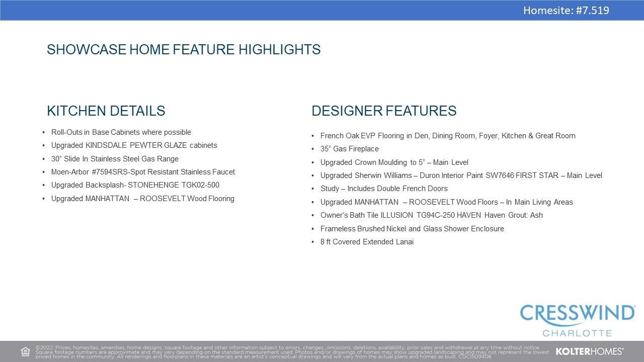Select 'ROOSEVELT Wood Flooring' kitchen line
644x362 pixels.
[x=143, y=199]
